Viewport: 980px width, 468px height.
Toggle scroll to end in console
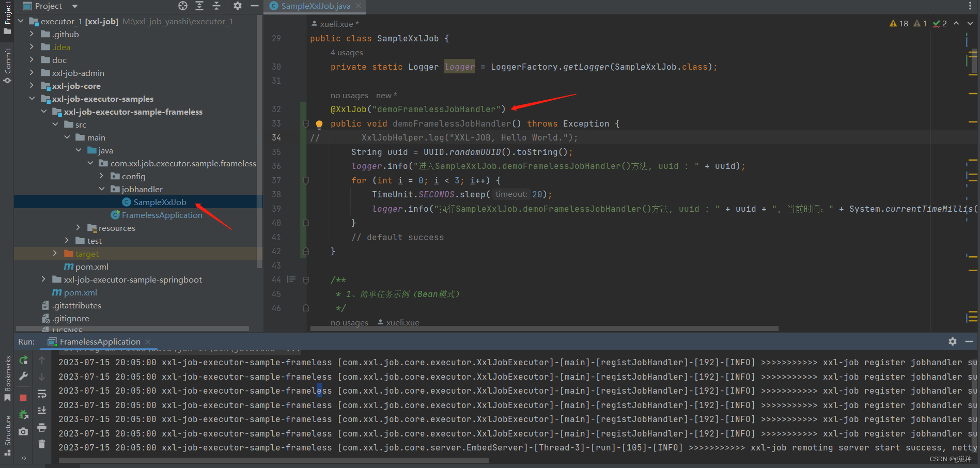(x=42, y=411)
